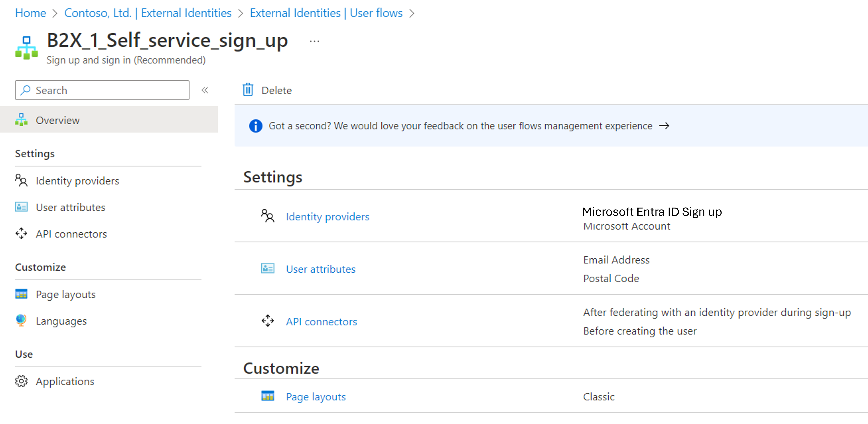Screen dimensions: 868x424
Task: Open External Identities | User flows breadcrumb
Action: [326, 13]
